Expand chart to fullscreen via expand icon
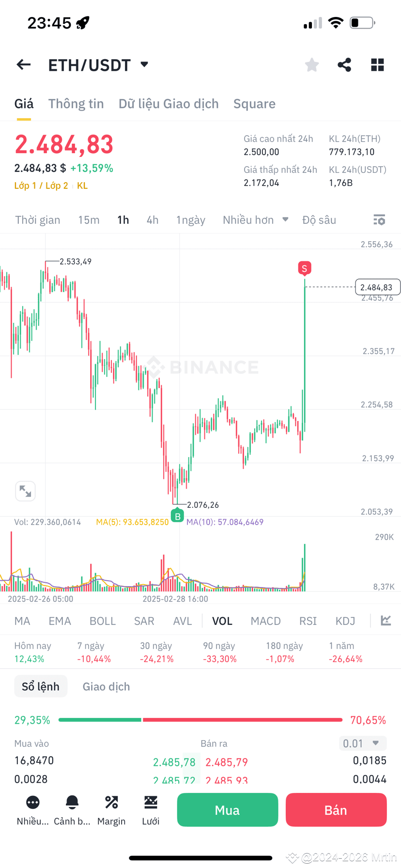The image size is (401, 868). [25, 491]
